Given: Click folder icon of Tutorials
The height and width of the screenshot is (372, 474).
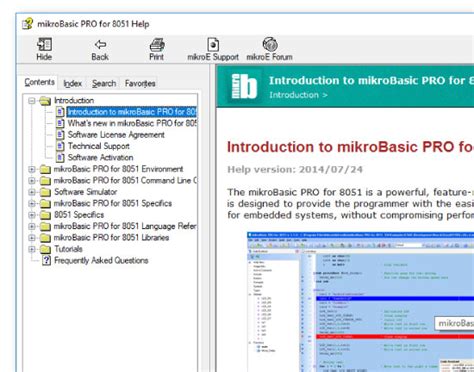Looking at the screenshot, I should click(x=45, y=249).
